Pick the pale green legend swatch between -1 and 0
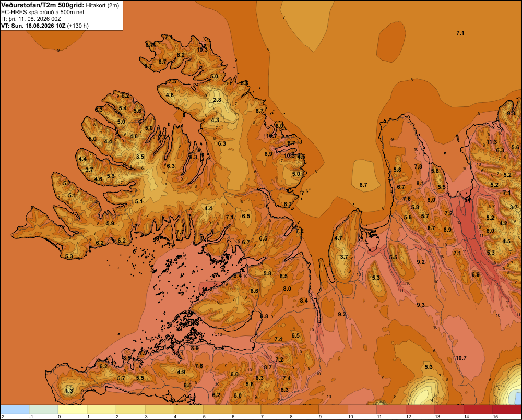The height and width of the screenshot is (420, 522). (44, 409)
